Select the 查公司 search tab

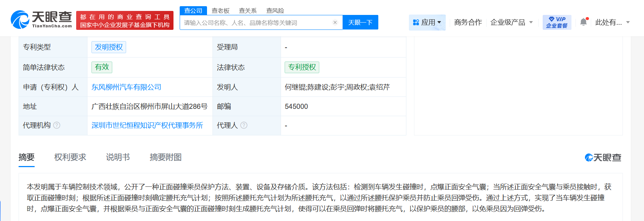click(193, 11)
